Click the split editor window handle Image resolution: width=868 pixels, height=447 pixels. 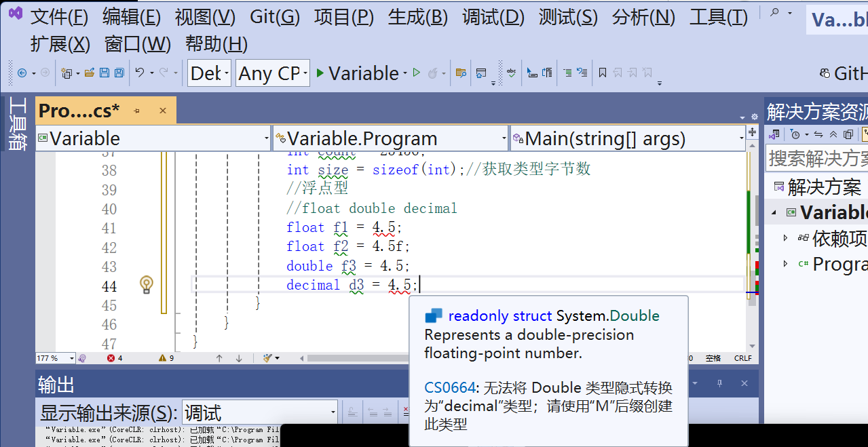[752, 132]
